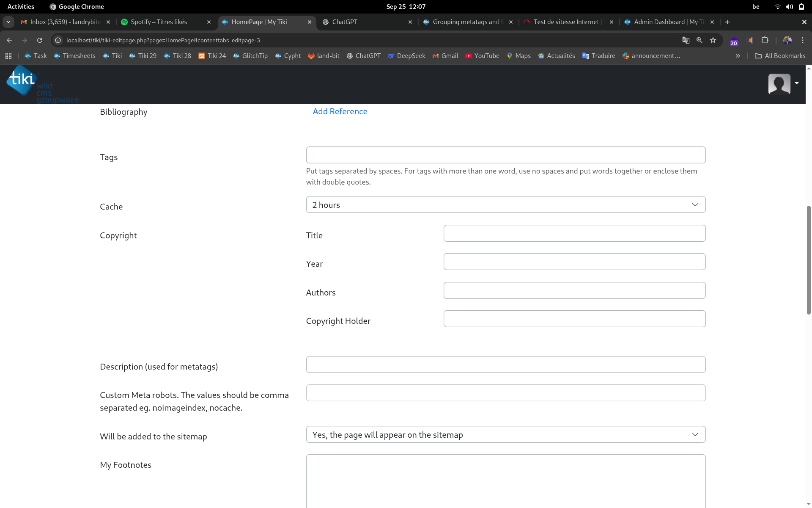Click the browser forward arrow
Image resolution: width=812 pixels, height=508 pixels.
click(x=25, y=40)
